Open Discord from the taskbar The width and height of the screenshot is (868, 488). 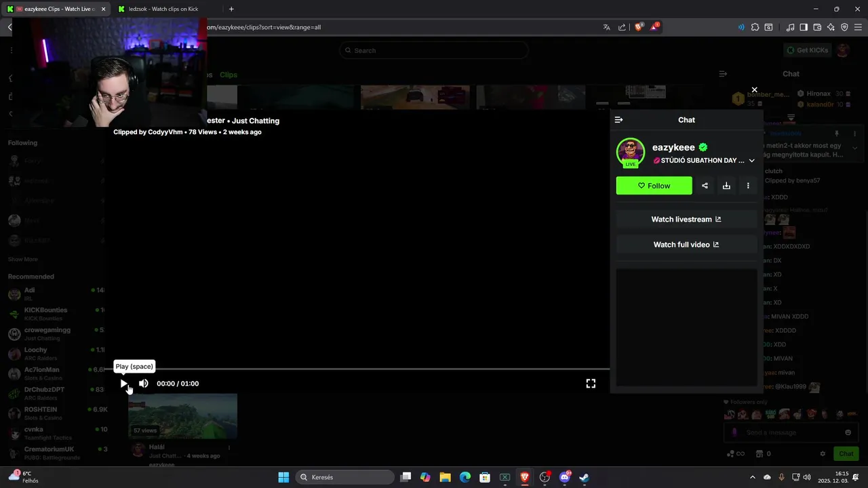pyautogui.click(x=565, y=477)
